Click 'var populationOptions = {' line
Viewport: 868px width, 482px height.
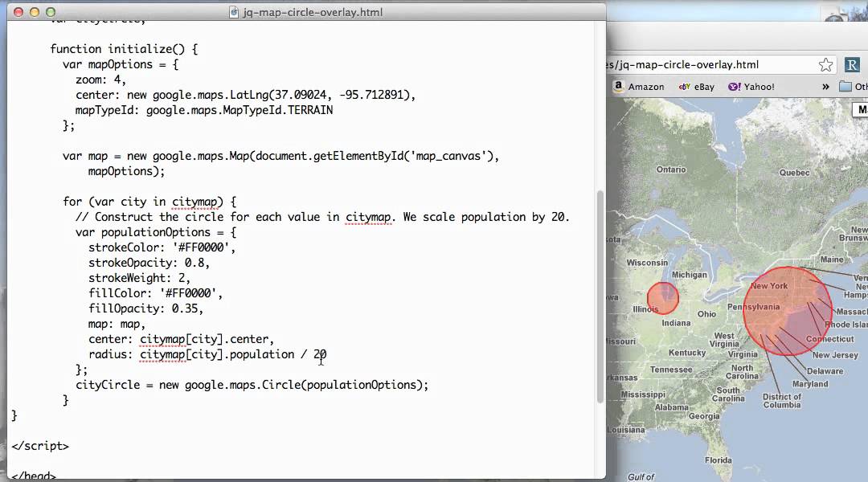[156, 232]
